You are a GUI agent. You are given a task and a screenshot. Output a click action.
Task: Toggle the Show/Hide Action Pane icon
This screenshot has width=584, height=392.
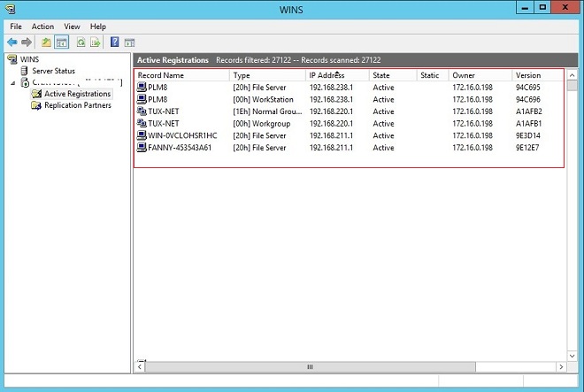click(x=129, y=42)
